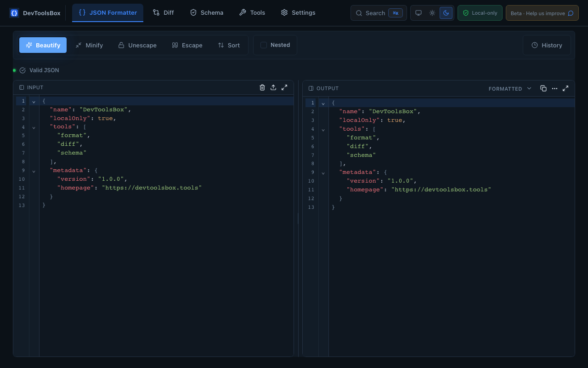
Task: Click "localOnly" key in Input editor
Action: [x=70, y=118]
